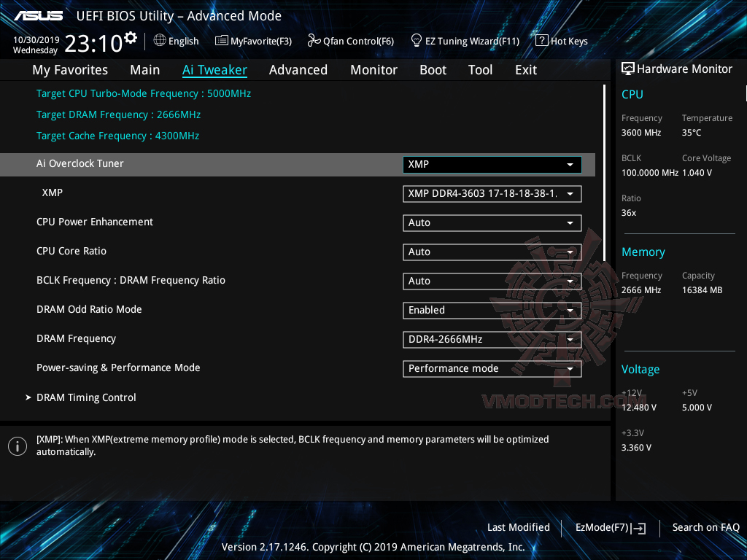This screenshot has width=747, height=560.
Task: Click Last Modified button
Action: click(x=519, y=528)
